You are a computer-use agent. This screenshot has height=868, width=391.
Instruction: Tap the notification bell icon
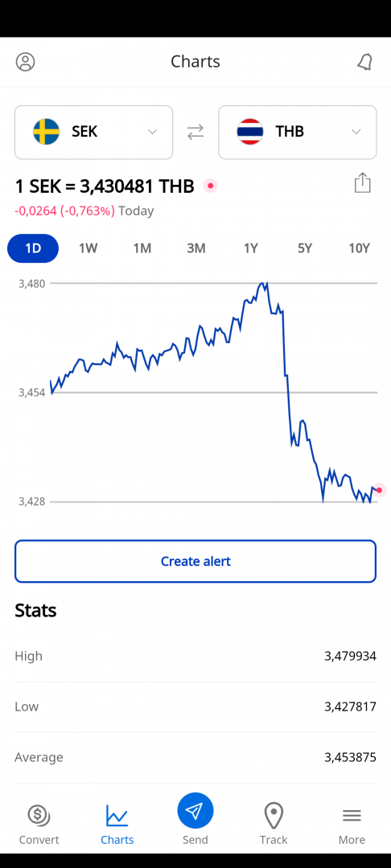[364, 62]
